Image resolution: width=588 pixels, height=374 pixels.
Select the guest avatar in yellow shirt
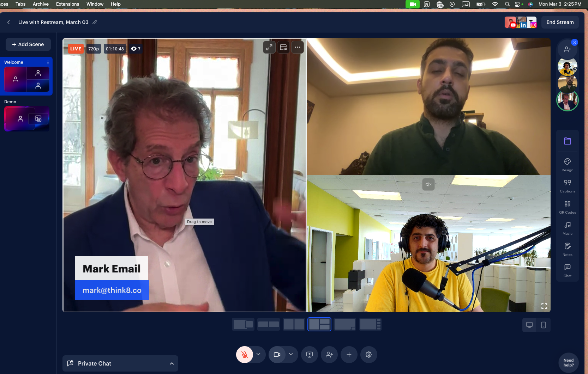pos(568,67)
